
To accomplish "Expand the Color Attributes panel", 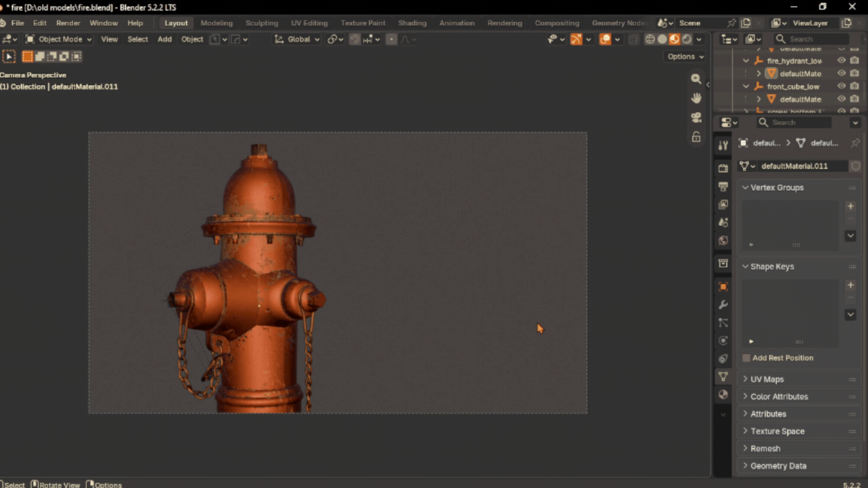I will pyautogui.click(x=745, y=397).
